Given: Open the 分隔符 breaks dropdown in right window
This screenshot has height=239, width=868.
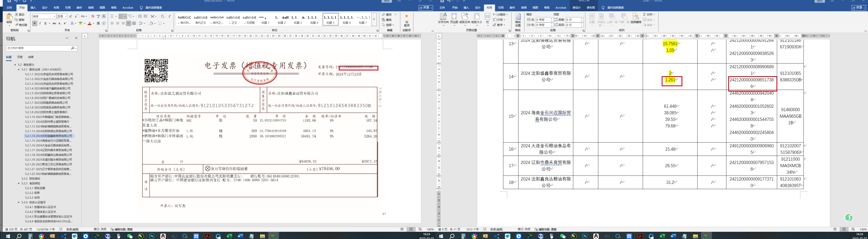Looking at the screenshot, I should (x=500, y=14).
